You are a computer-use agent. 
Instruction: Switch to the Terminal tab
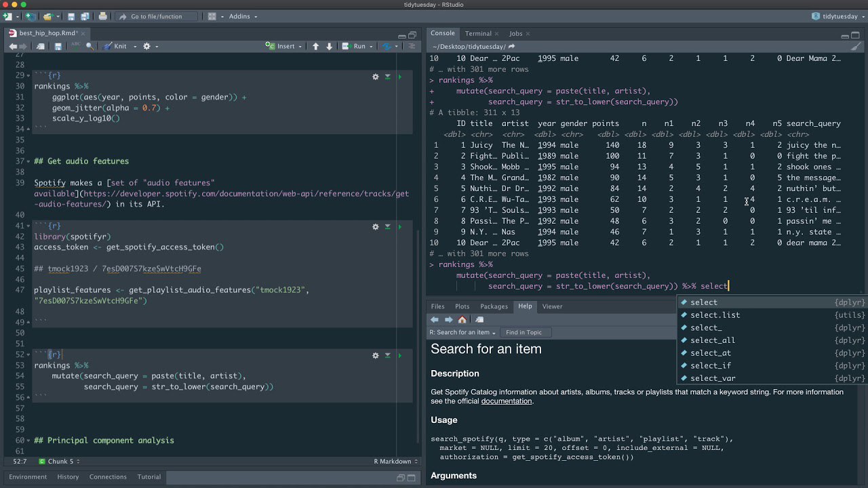478,33
